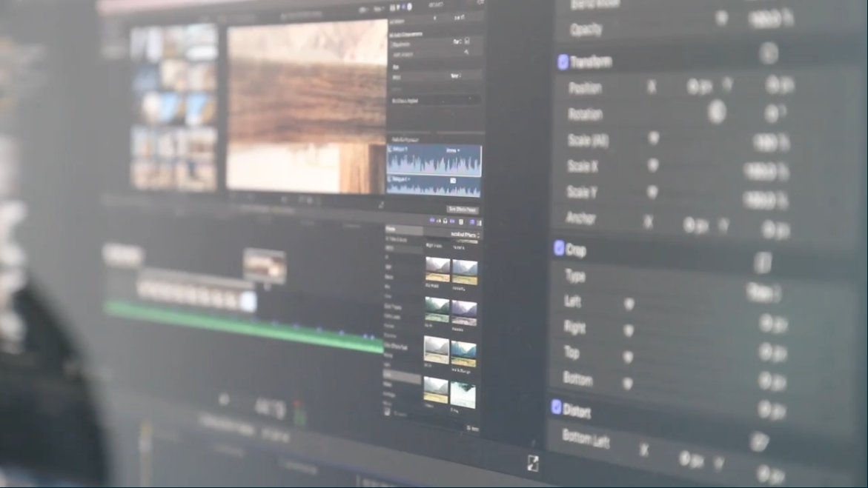Enable the Transform section checkbox

point(563,61)
